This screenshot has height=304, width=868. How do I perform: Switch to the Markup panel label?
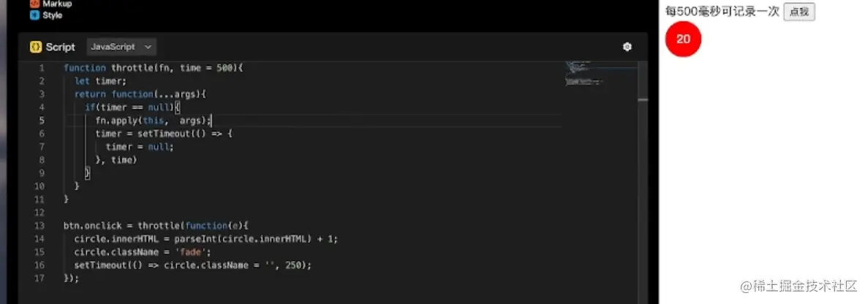pos(57,4)
